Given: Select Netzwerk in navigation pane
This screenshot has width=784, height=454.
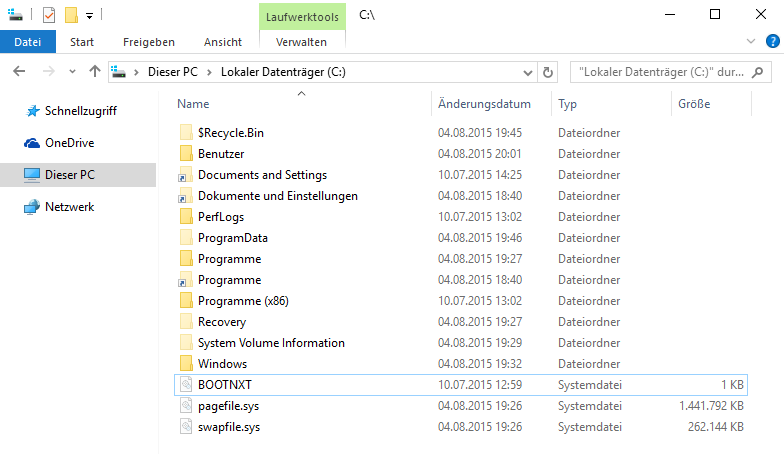Looking at the screenshot, I should (x=70, y=207).
